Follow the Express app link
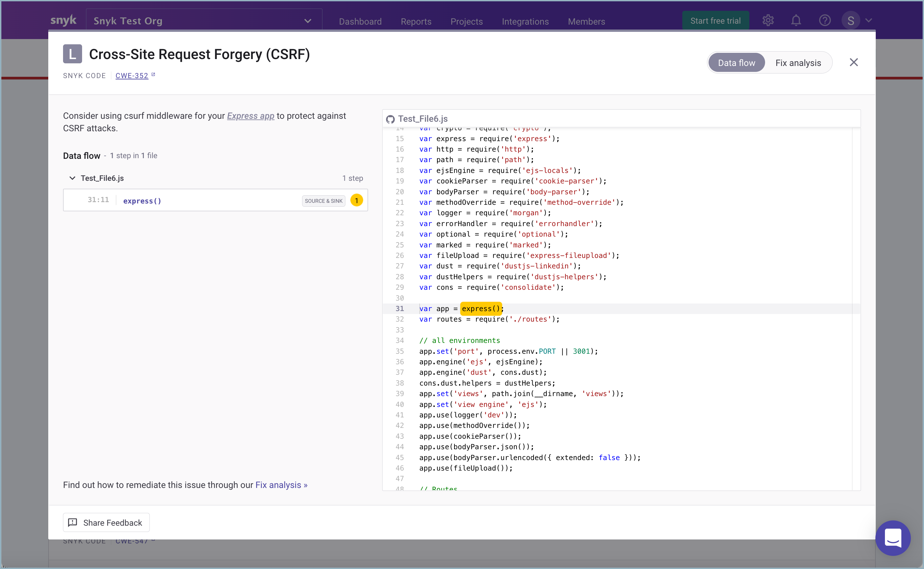The width and height of the screenshot is (924, 569). [251, 116]
